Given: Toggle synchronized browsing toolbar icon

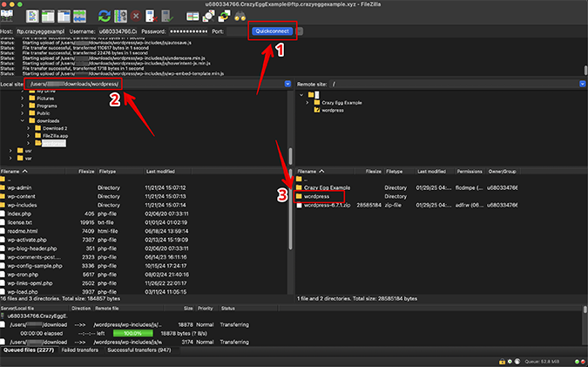Looking at the screenshot, I should (224, 17).
